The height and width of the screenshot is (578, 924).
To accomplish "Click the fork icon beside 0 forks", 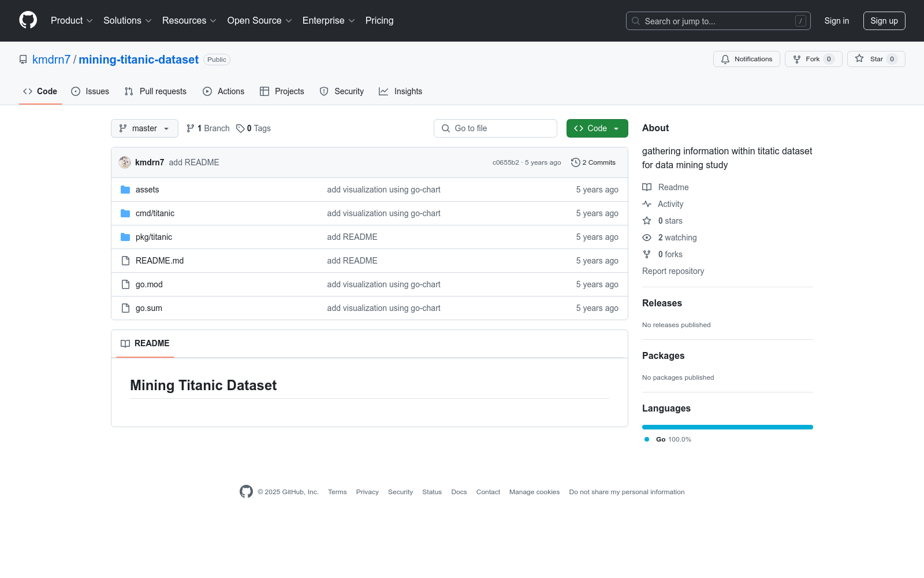I will (647, 254).
